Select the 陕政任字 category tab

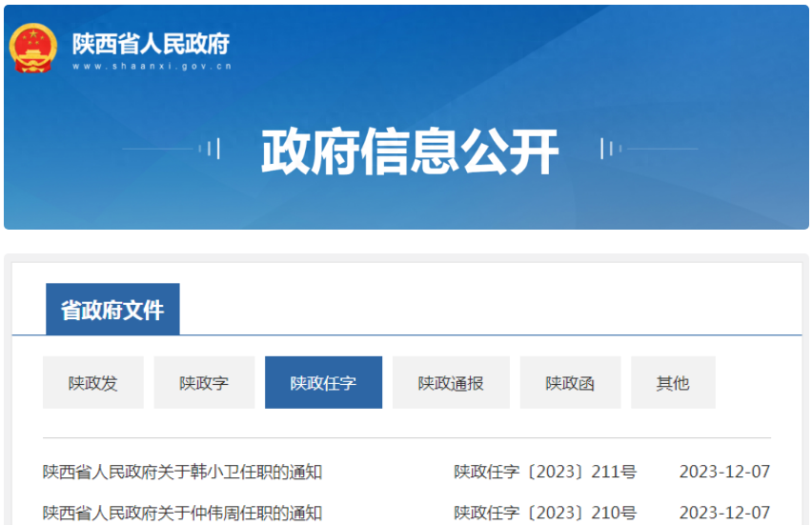point(324,383)
